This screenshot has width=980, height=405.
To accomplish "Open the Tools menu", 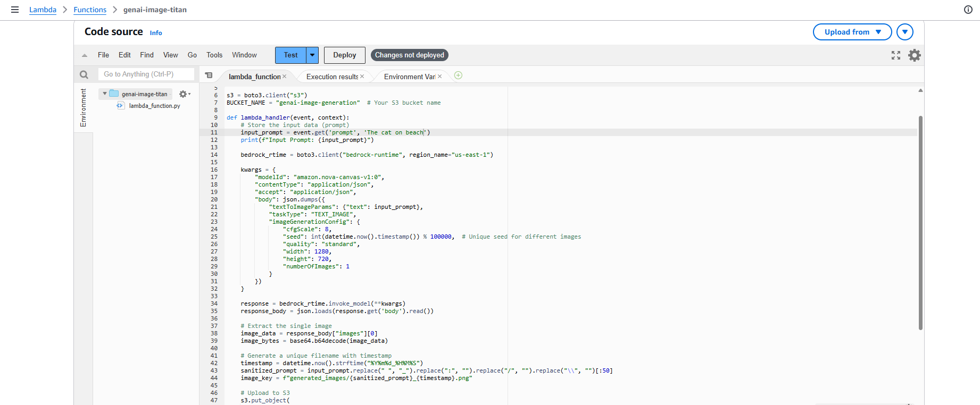I will click(214, 55).
